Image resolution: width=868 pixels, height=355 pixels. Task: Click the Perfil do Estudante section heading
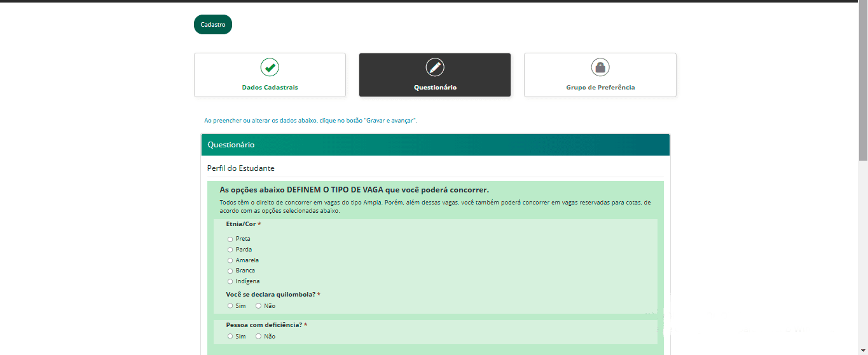[240, 168]
